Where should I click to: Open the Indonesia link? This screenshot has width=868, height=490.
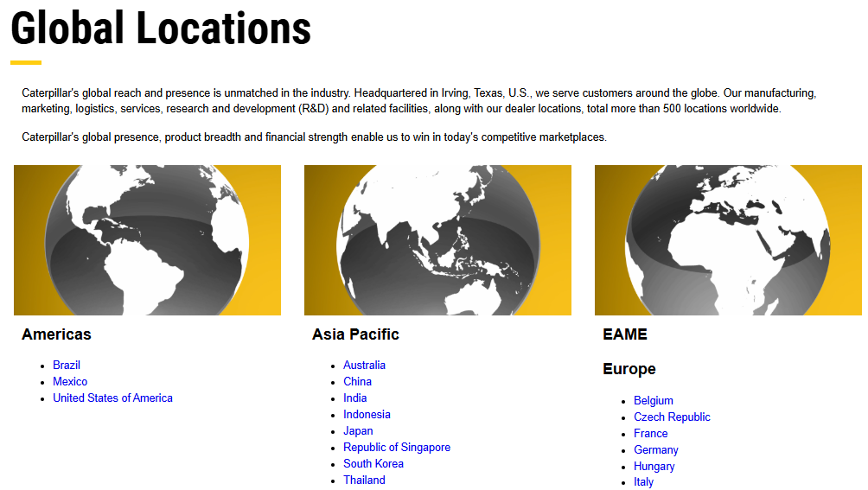(367, 415)
